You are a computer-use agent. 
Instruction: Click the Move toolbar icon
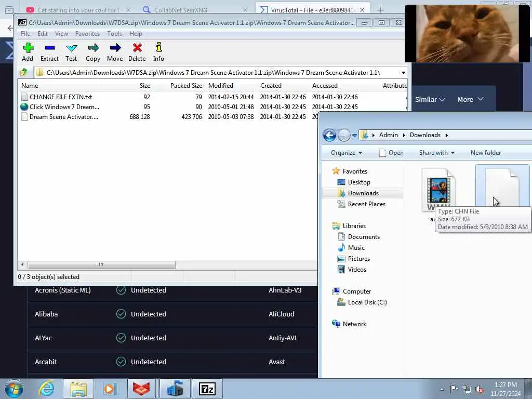pos(115,52)
